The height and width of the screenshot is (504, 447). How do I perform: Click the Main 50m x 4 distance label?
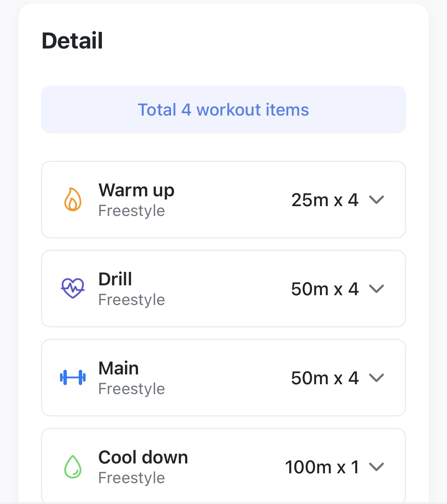pyautogui.click(x=325, y=378)
